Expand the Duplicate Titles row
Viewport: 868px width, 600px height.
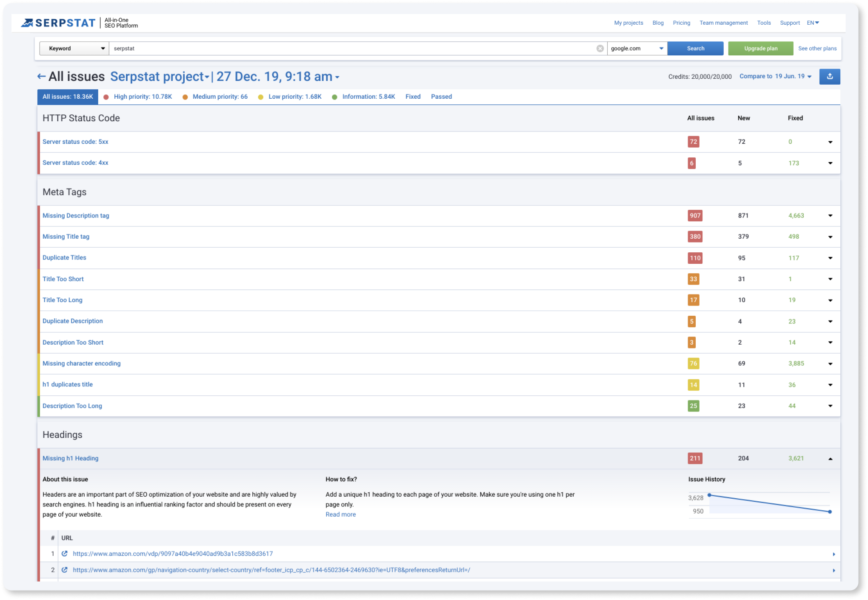(830, 258)
